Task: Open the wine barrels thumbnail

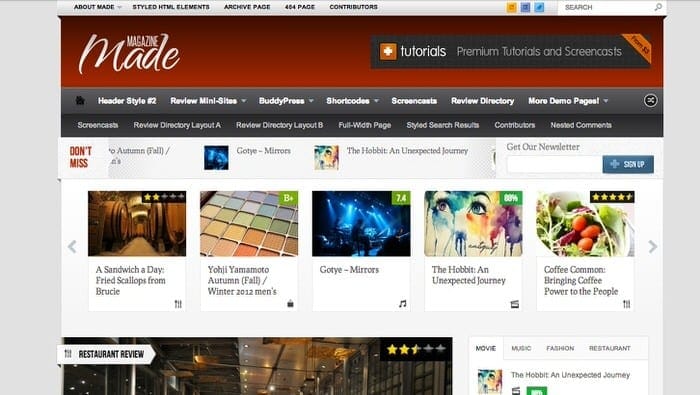Action: pos(137,224)
